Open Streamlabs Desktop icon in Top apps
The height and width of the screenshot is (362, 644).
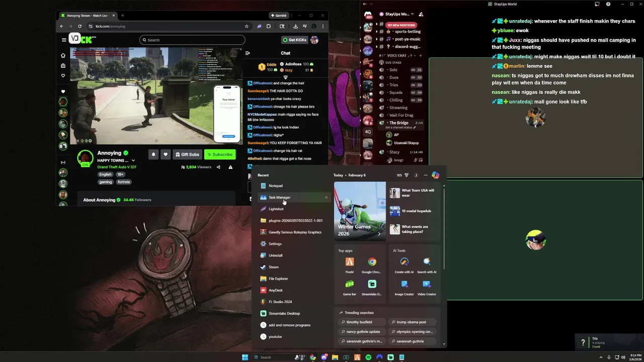coord(372,287)
